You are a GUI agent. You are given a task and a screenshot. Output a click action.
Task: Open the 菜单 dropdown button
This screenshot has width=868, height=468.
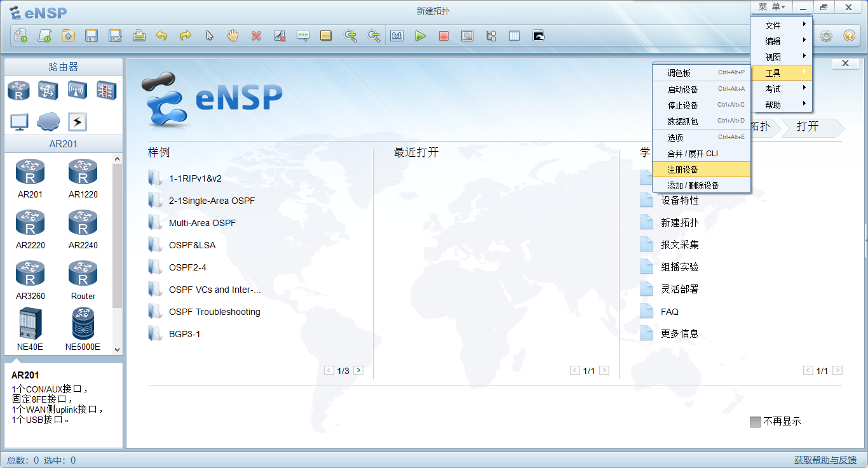(771, 7)
